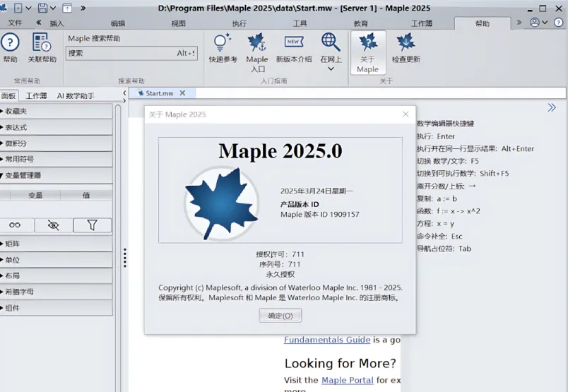Click the glasses show-variables button

tap(16, 225)
